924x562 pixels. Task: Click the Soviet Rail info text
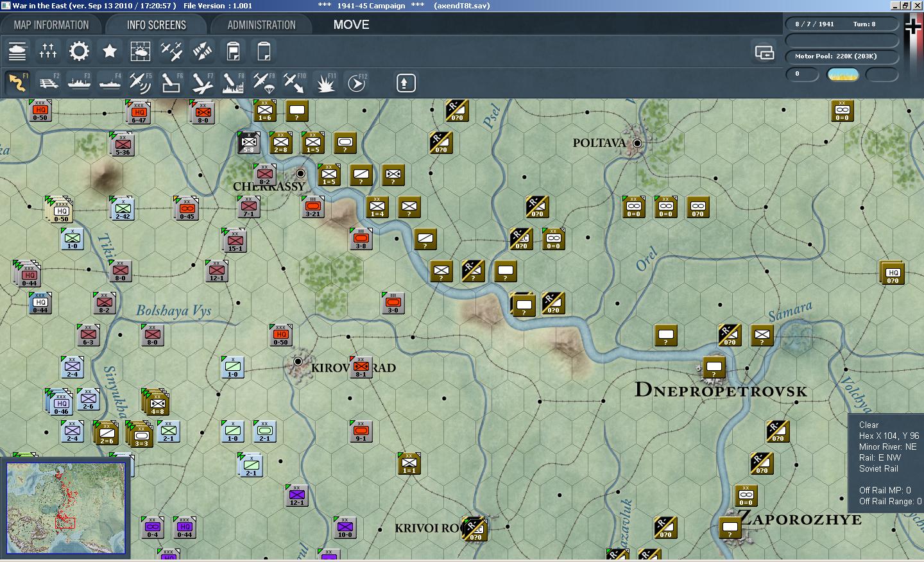[x=878, y=468]
